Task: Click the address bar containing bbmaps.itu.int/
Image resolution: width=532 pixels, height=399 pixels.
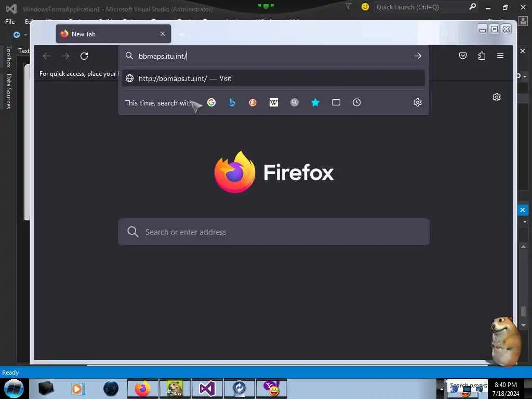Action: pos(273,56)
